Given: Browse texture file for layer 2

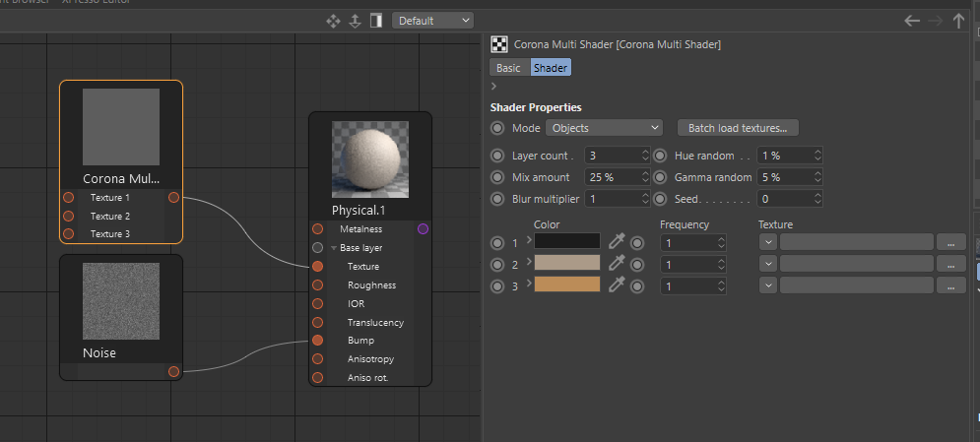Looking at the screenshot, I should [x=951, y=264].
